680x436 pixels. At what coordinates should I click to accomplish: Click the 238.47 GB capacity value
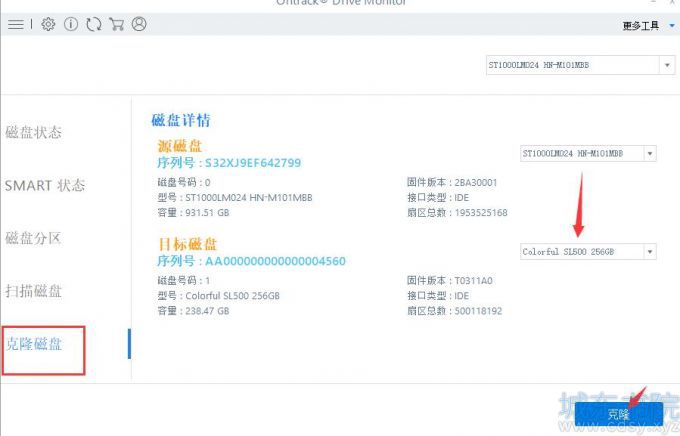[207, 311]
